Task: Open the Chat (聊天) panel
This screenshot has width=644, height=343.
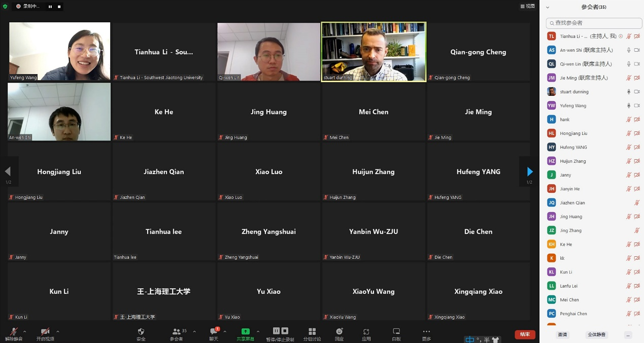Action: pyautogui.click(x=214, y=331)
